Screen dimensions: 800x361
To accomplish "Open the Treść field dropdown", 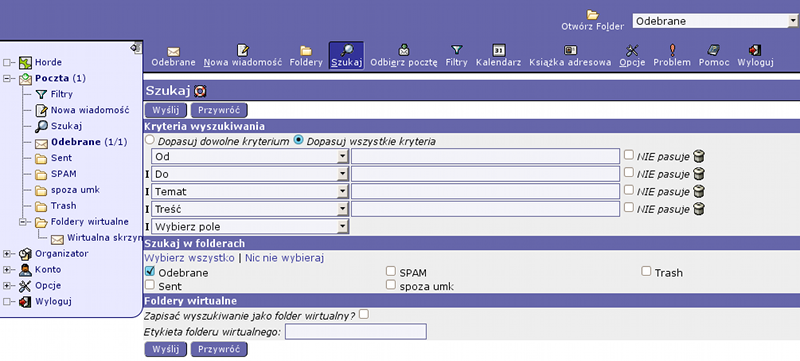I will (250, 209).
